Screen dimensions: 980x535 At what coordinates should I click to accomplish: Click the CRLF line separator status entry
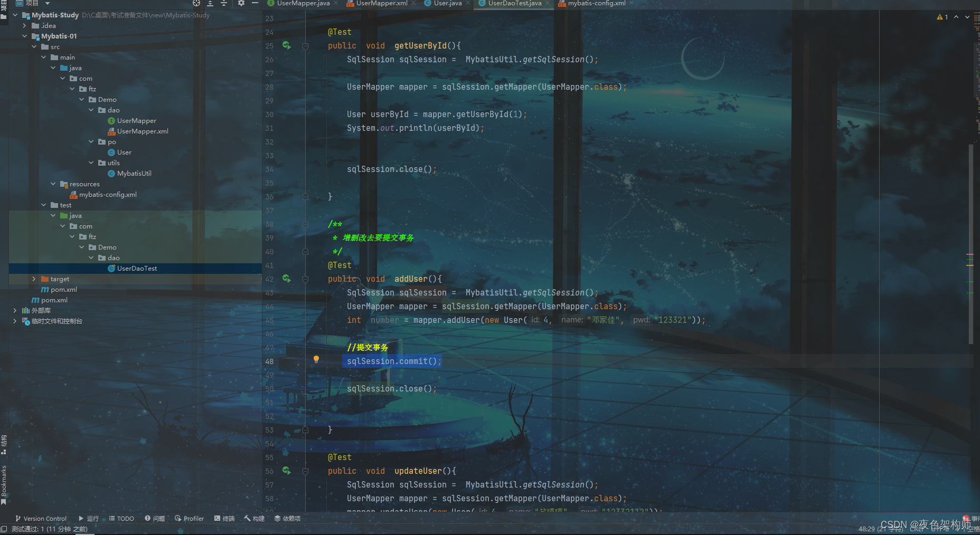(x=917, y=529)
